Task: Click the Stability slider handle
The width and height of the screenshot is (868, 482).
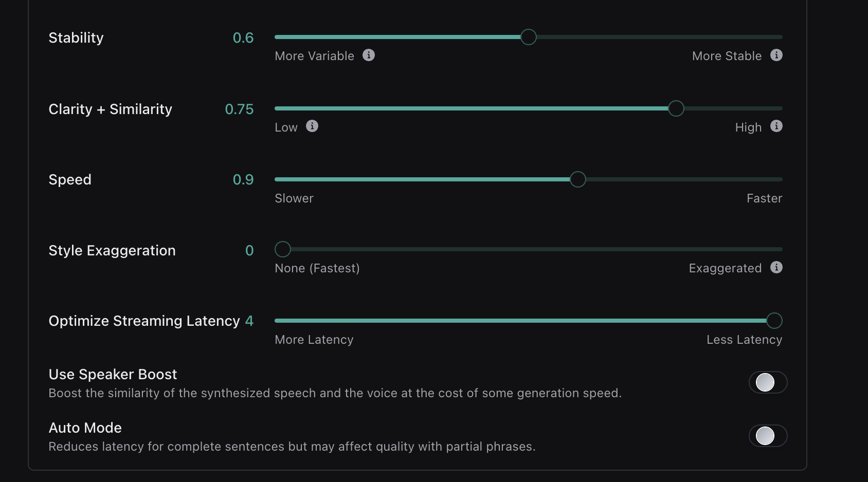Action: [528, 37]
